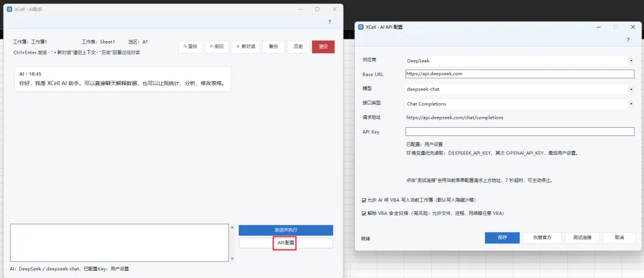Image resolution: width=644 pixels, height=278 pixels.
Task: Open the 供应商 DeepSeek dropdown
Action: pos(519,61)
